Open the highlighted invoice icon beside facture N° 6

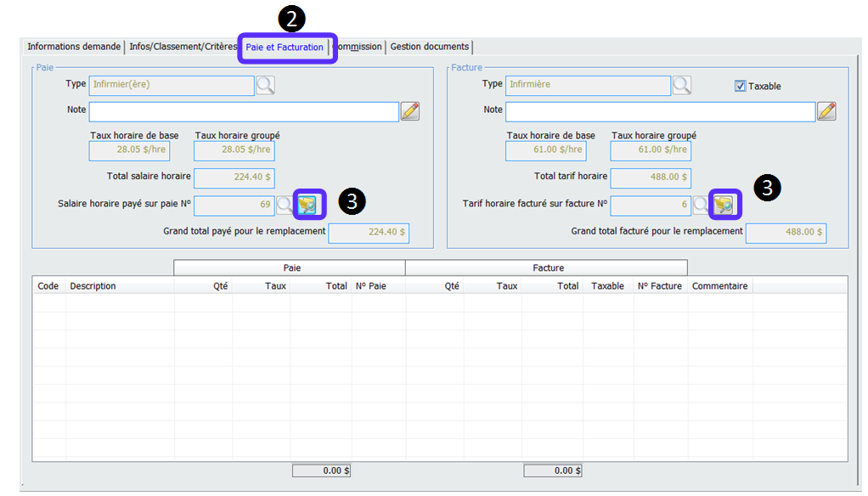(x=724, y=205)
